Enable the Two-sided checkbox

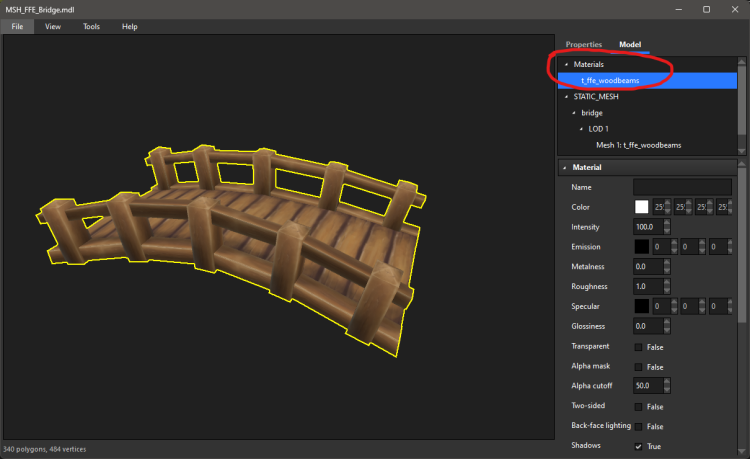coord(639,407)
